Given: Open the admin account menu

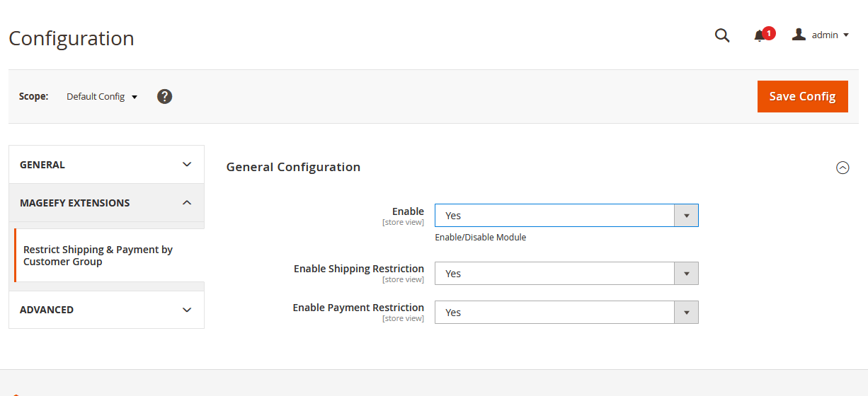Looking at the screenshot, I should [x=821, y=35].
